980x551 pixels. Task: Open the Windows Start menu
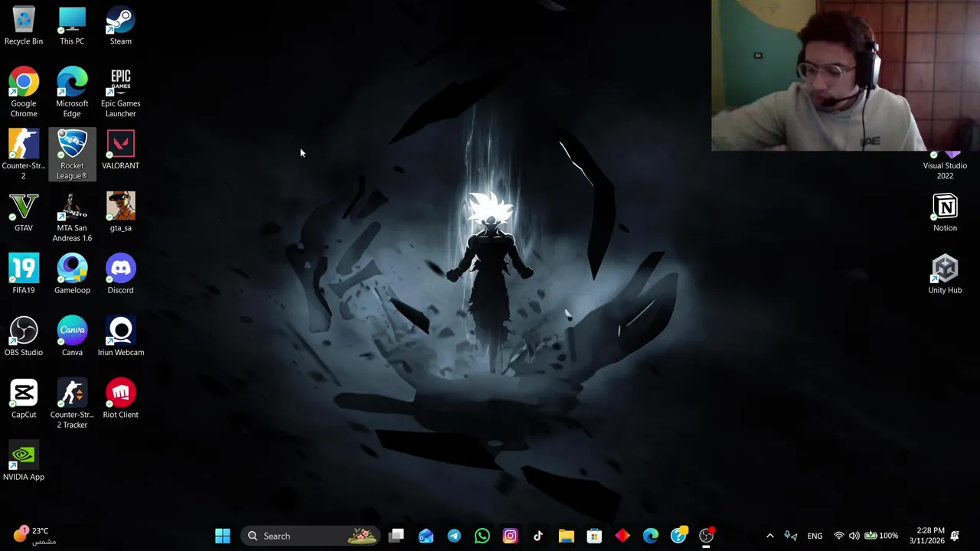point(223,536)
